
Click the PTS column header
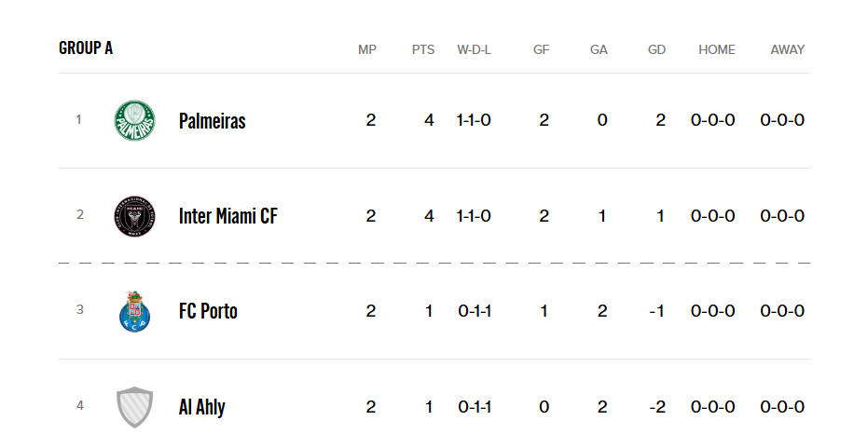tap(423, 49)
